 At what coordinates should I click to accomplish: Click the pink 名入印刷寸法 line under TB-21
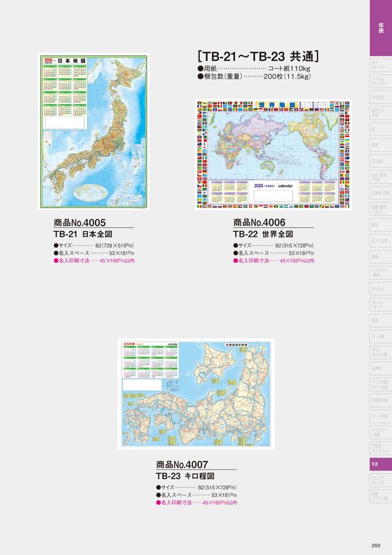click(94, 261)
